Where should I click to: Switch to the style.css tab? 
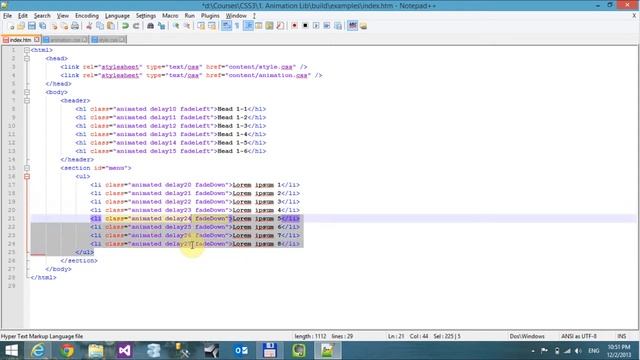click(108, 40)
